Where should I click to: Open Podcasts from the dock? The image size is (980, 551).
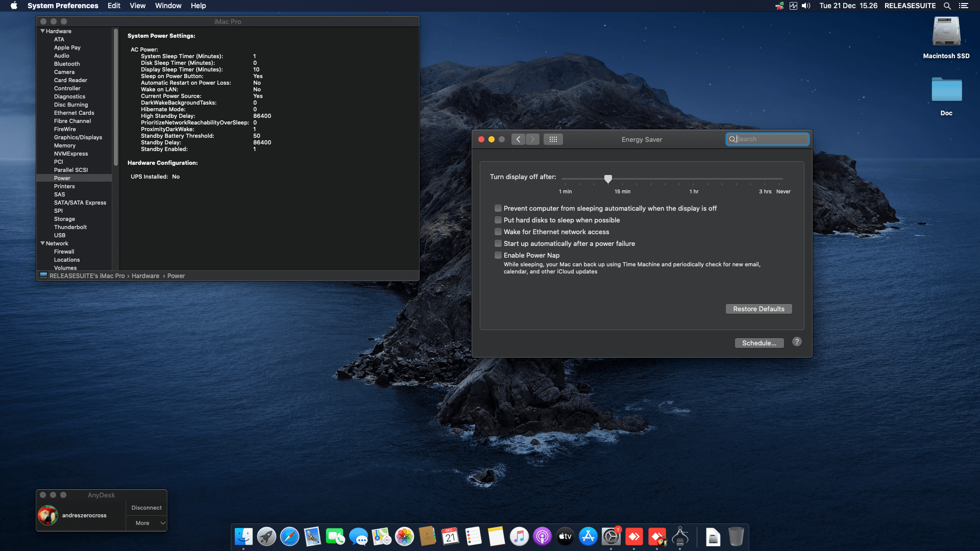[x=542, y=537]
